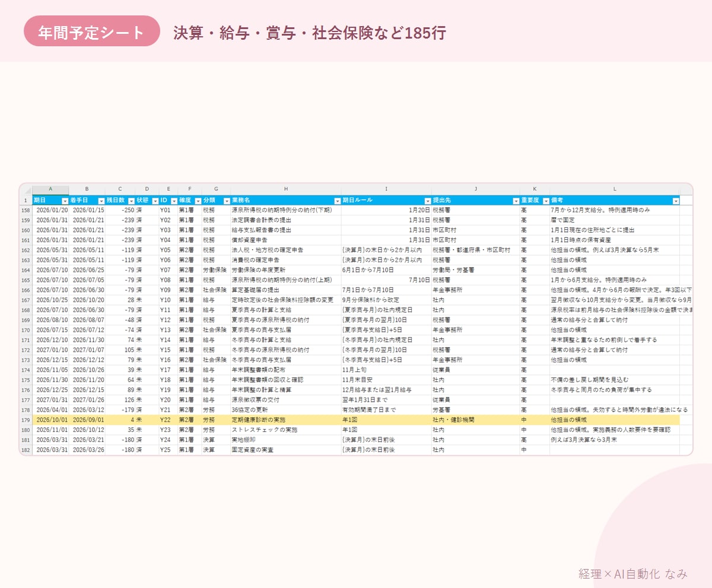Select column L header
Screen dimensions: 712x588
615,189
